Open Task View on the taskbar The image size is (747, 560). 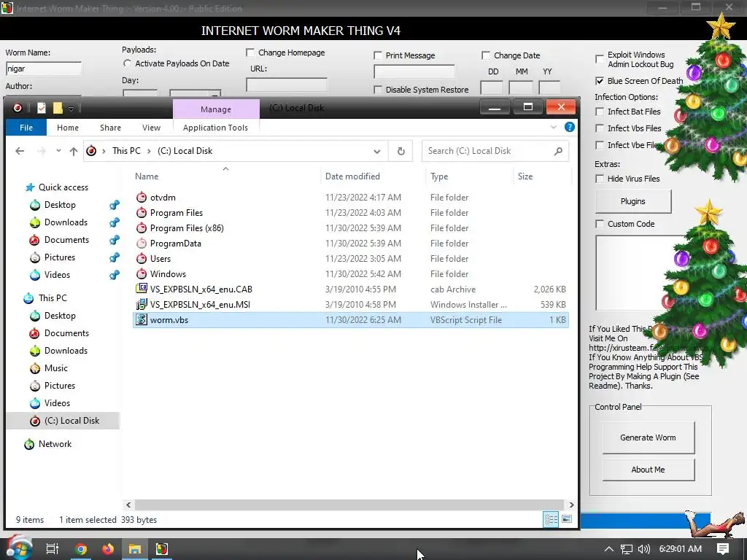[x=52, y=549]
